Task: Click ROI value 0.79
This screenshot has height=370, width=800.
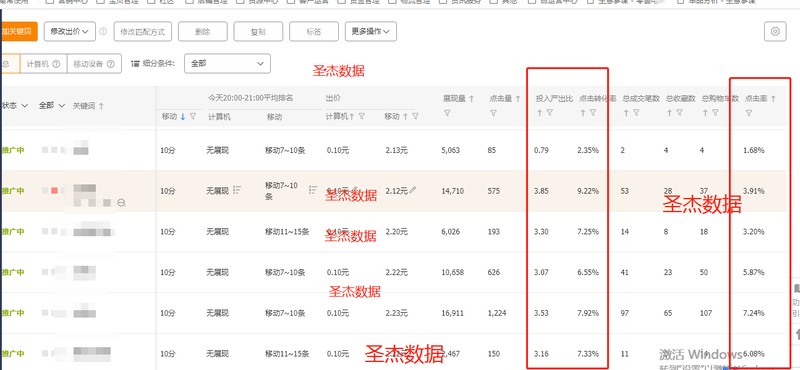Action: coord(541,150)
